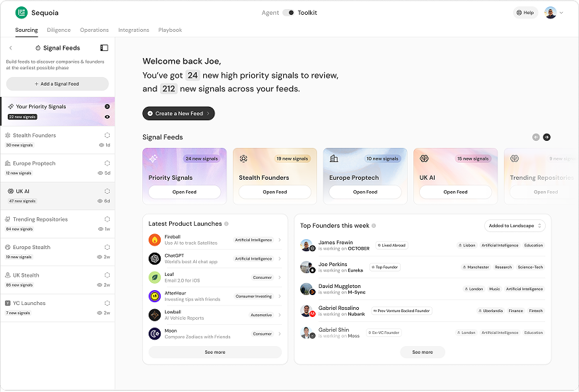
Task: Click the YC Launches feed logo icon
Action: tap(7, 304)
